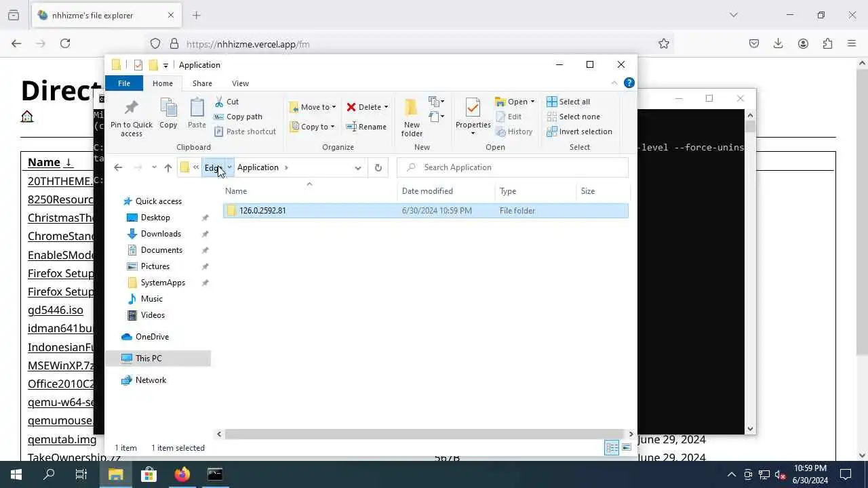Viewport: 868px width, 488px height.
Task: Open Windows Start menu
Action: [x=16, y=474]
